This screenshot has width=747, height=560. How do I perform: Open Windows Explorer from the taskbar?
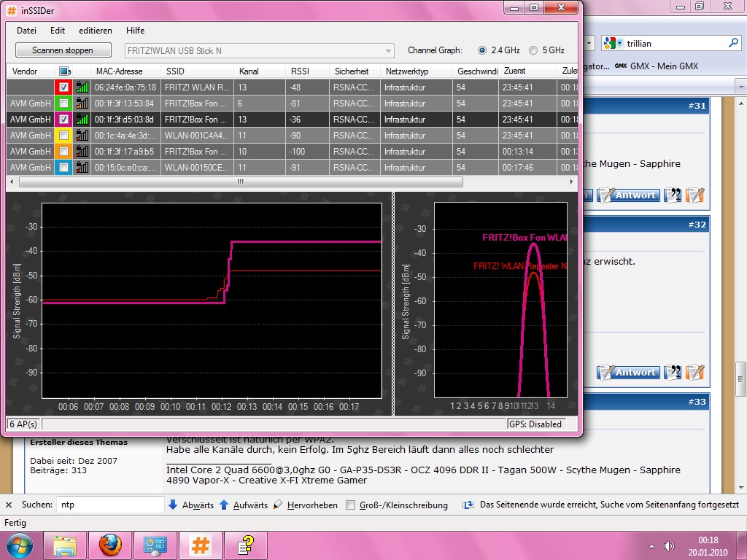tap(65, 545)
